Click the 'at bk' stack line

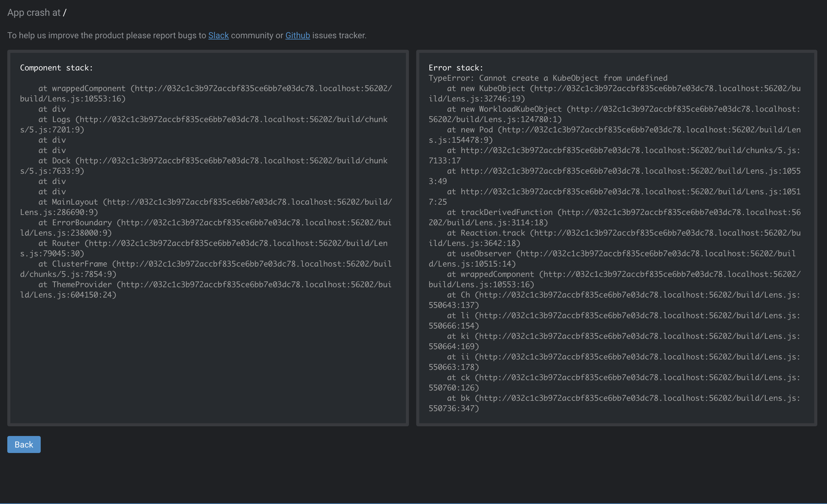615,403
